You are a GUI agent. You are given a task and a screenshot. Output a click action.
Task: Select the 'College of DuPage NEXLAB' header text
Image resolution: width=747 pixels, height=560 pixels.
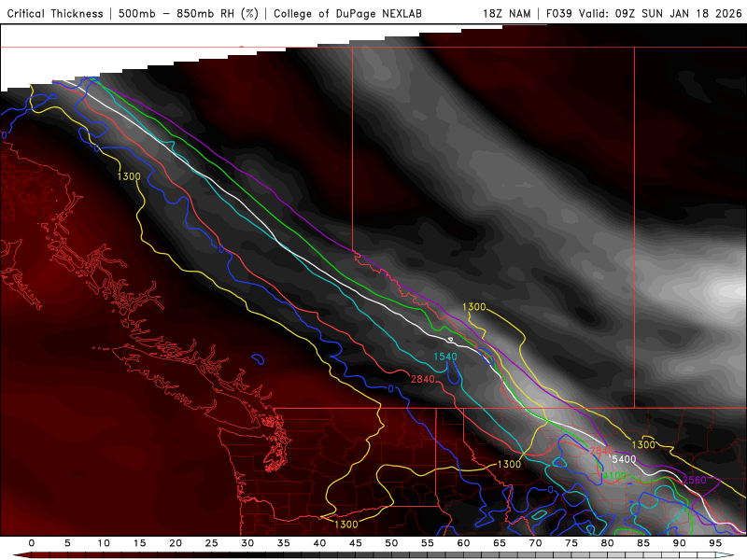tap(347, 14)
